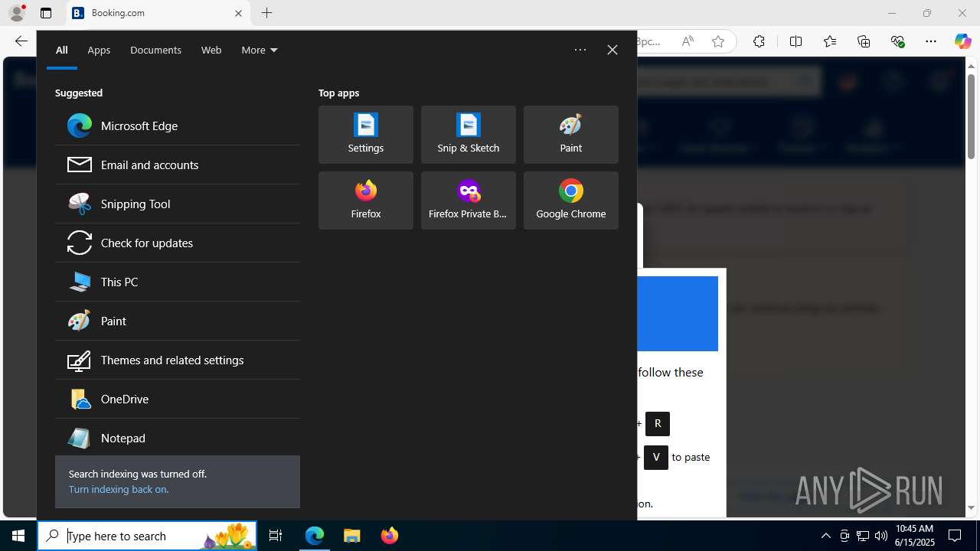This screenshot has height=551, width=980.
Task: Launch Google Chrome tile in Top apps
Action: point(571,201)
